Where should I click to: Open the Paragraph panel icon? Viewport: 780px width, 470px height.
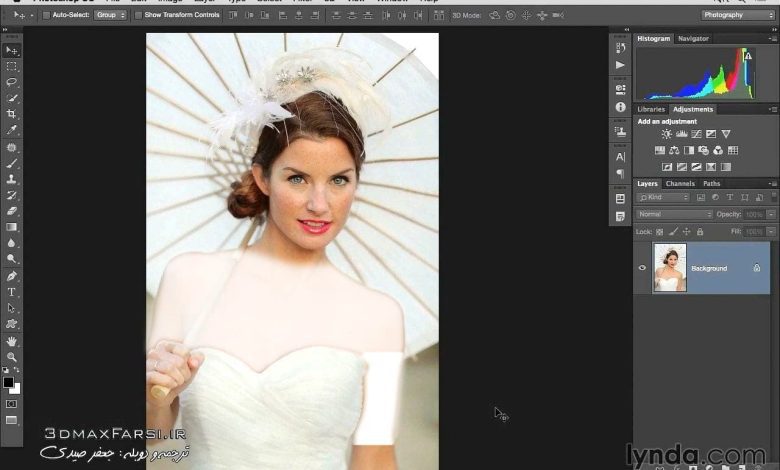(x=620, y=174)
